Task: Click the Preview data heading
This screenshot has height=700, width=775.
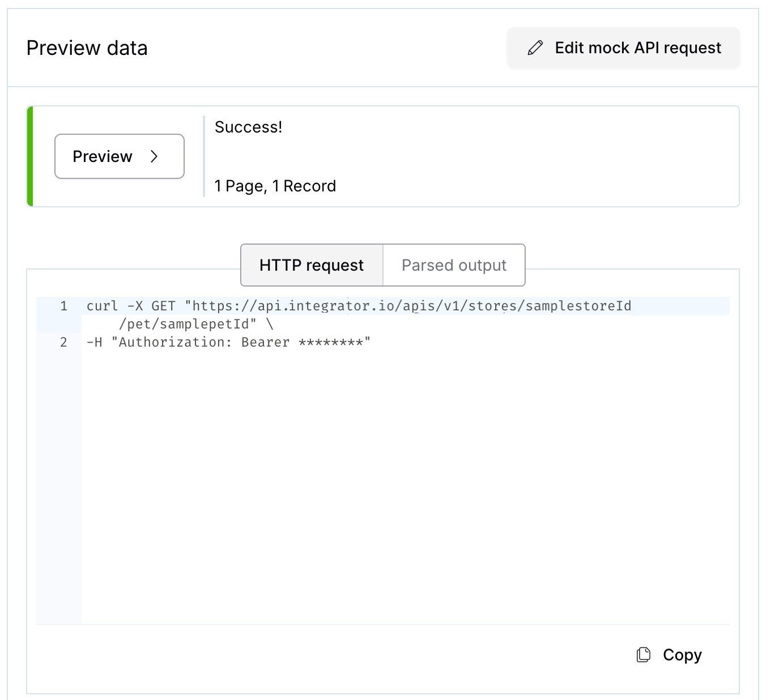Action: [87, 48]
